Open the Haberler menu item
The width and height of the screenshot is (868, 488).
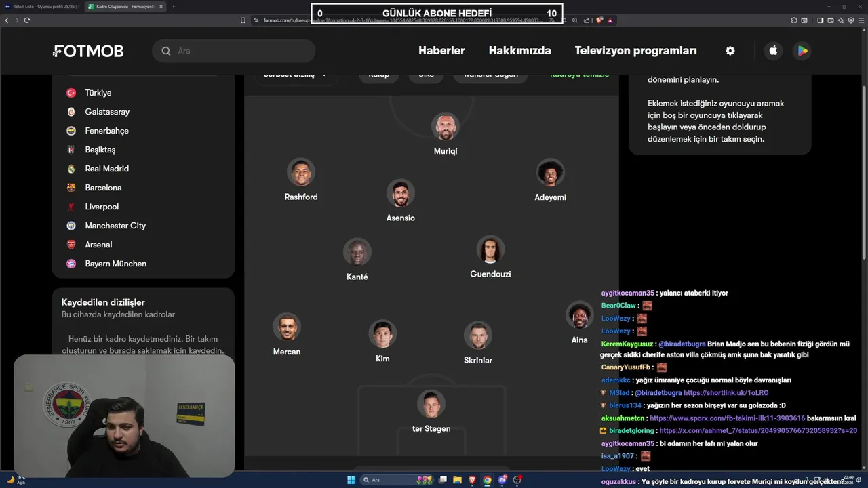point(441,51)
